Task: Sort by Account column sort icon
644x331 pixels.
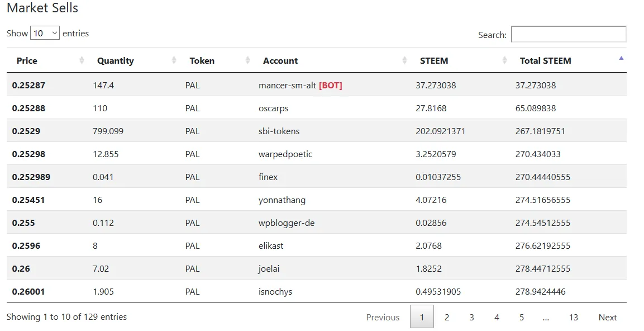Action: (404, 60)
